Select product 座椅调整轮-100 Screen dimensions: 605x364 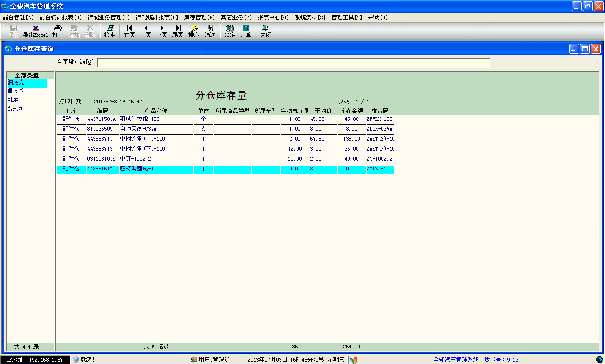tap(156, 169)
